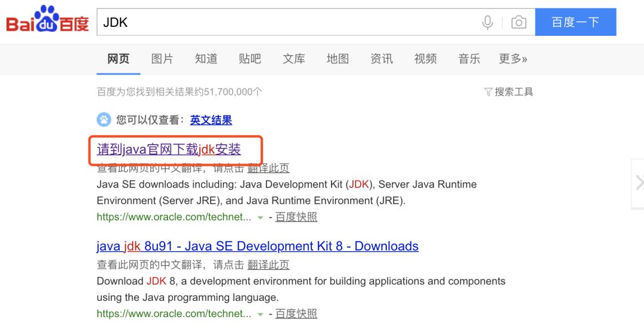Open the 资讯 tab
The image size is (644, 335).
pyautogui.click(x=382, y=59)
